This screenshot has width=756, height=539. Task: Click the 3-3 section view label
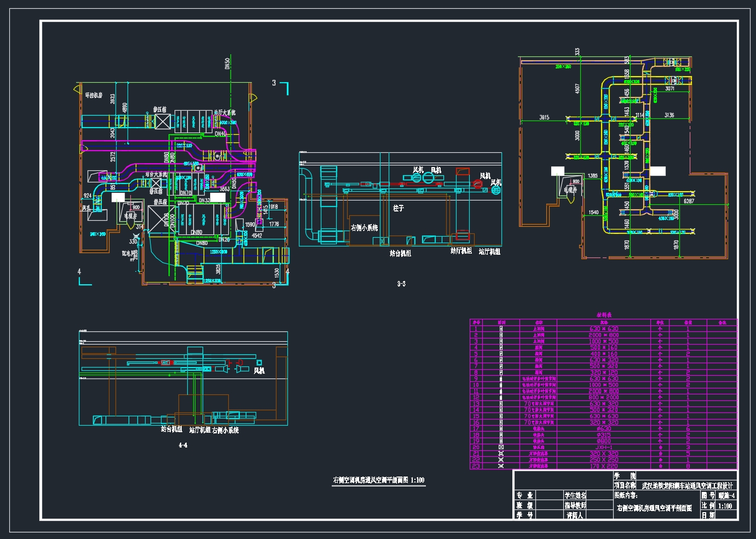pyautogui.click(x=401, y=284)
